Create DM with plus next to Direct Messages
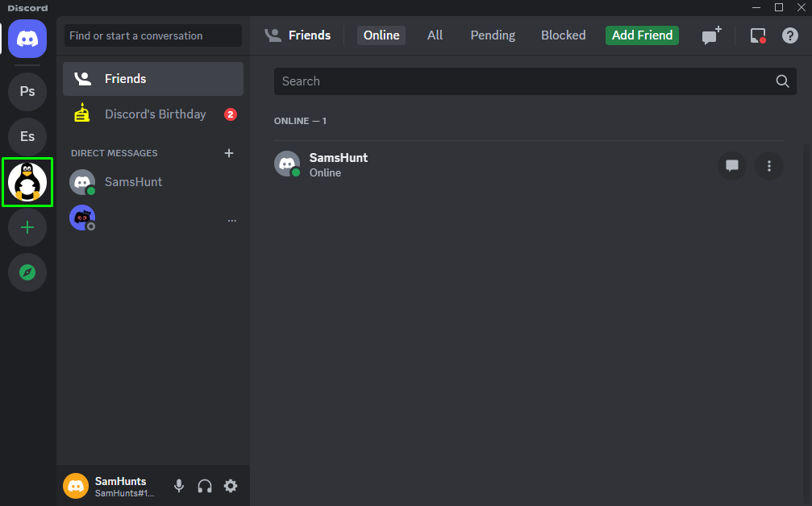Viewport: 812px width, 506px height. click(x=229, y=153)
